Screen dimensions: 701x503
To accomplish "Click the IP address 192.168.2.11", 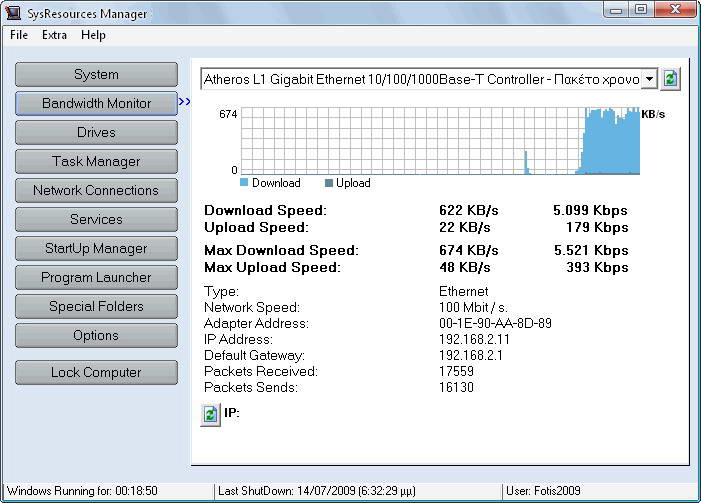I will click(474, 339).
